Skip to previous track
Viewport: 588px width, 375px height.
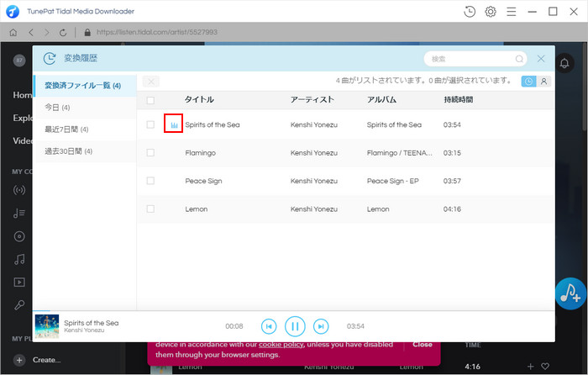click(x=269, y=326)
